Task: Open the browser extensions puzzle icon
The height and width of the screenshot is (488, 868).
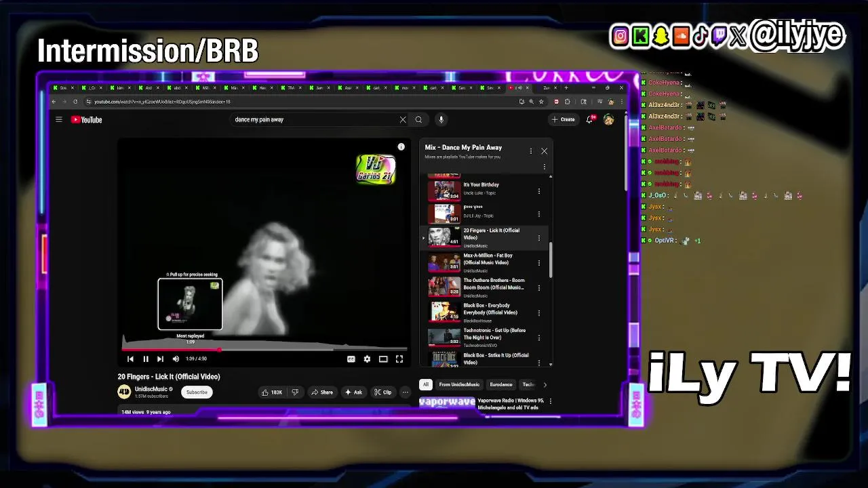Action: tap(568, 102)
